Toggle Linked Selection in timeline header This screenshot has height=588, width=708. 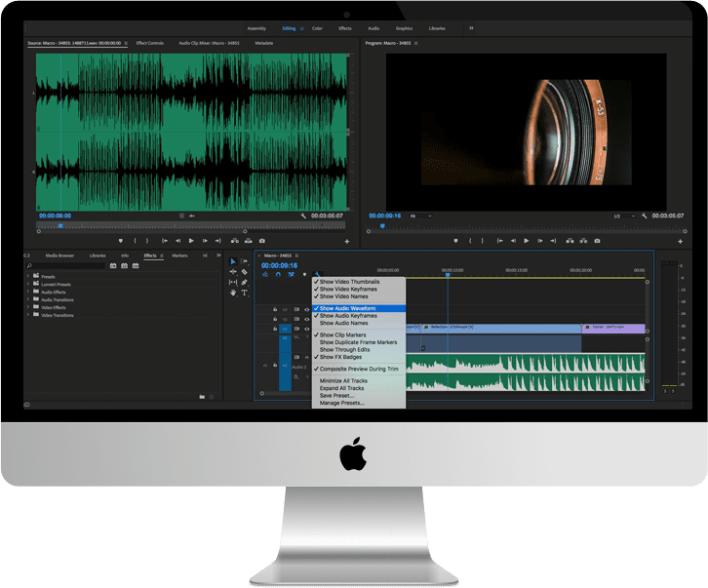[292, 275]
